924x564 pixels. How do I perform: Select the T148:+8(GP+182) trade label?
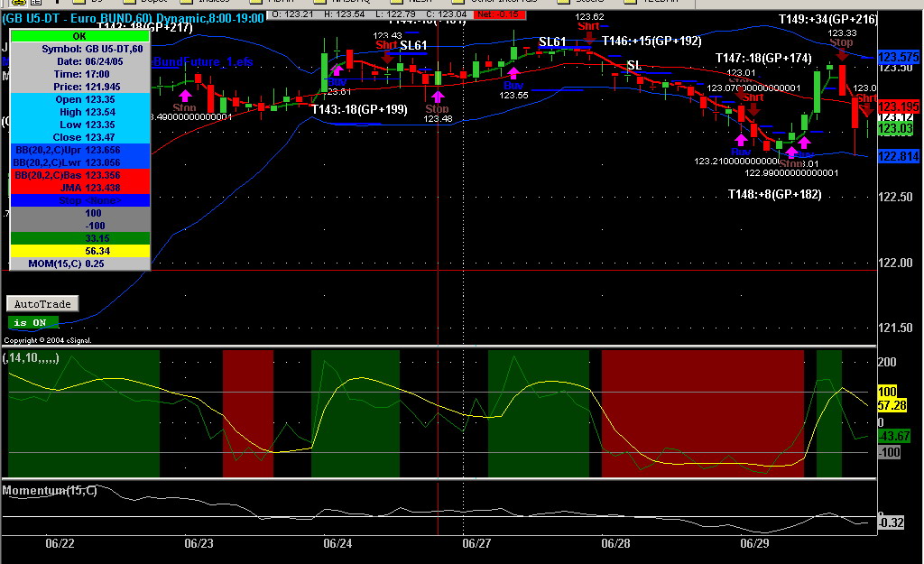[x=774, y=194]
